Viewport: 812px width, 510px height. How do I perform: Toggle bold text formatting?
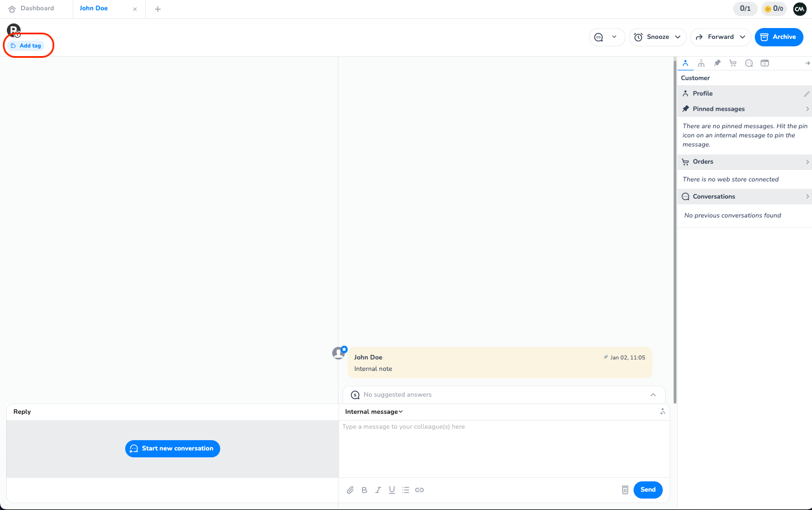pos(364,490)
